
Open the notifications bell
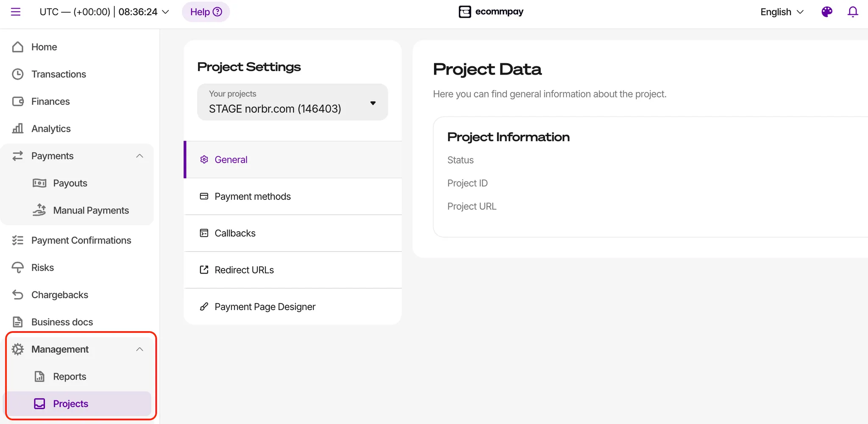[853, 12]
